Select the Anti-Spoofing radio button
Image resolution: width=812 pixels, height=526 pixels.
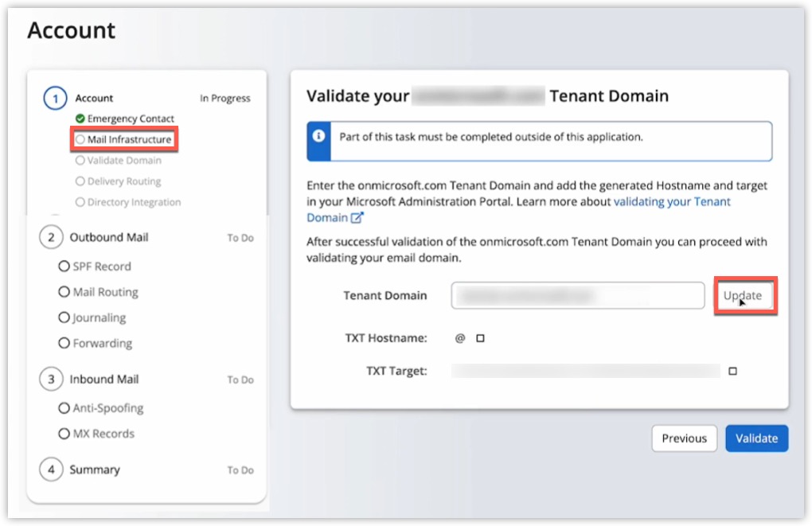coord(64,407)
